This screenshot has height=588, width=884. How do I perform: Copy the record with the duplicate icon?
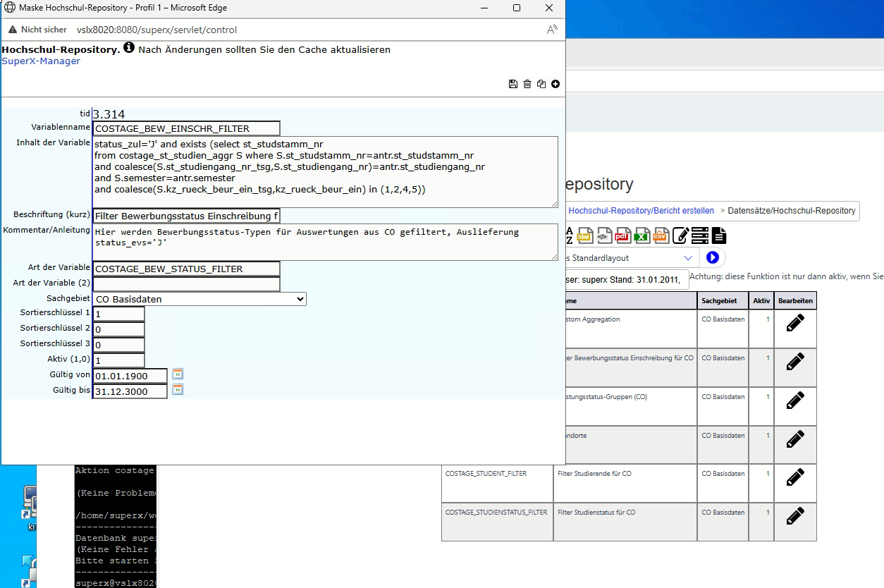[541, 84]
